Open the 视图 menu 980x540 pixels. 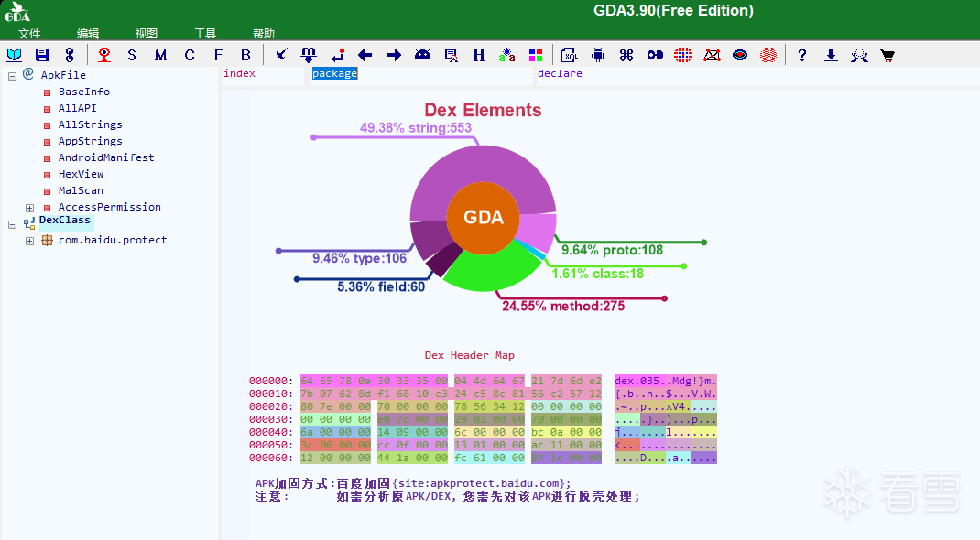click(147, 33)
